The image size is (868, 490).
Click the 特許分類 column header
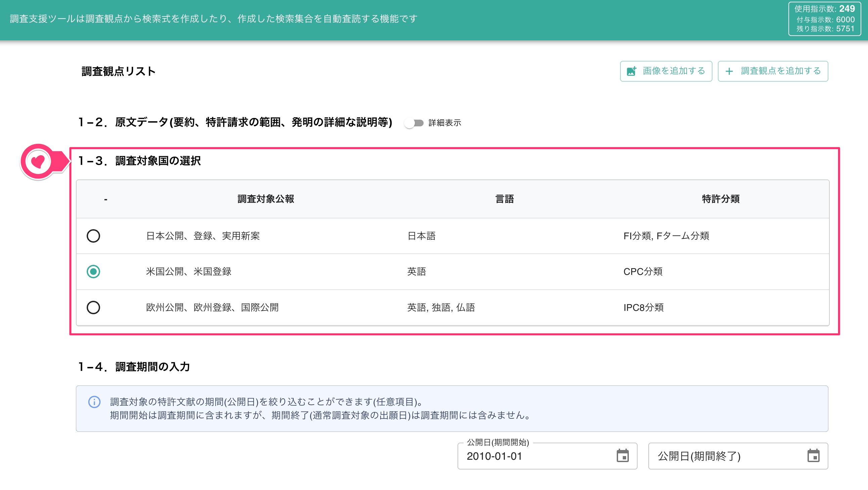721,199
